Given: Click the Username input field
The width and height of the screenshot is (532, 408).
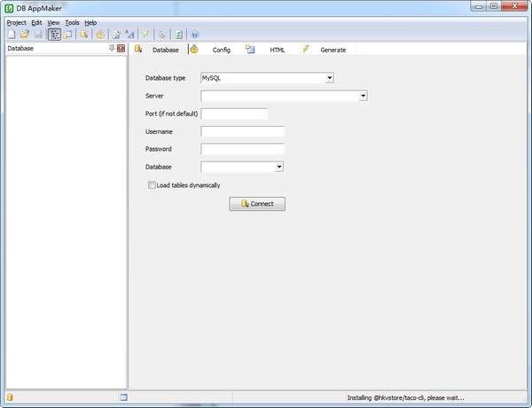Looking at the screenshot, I should [x=242, y=131].
